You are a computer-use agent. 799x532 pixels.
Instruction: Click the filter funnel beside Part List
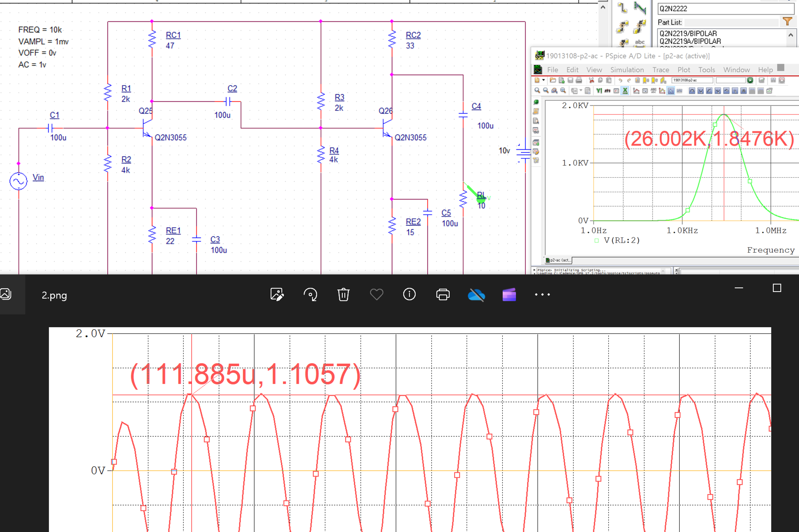point(788,21)
